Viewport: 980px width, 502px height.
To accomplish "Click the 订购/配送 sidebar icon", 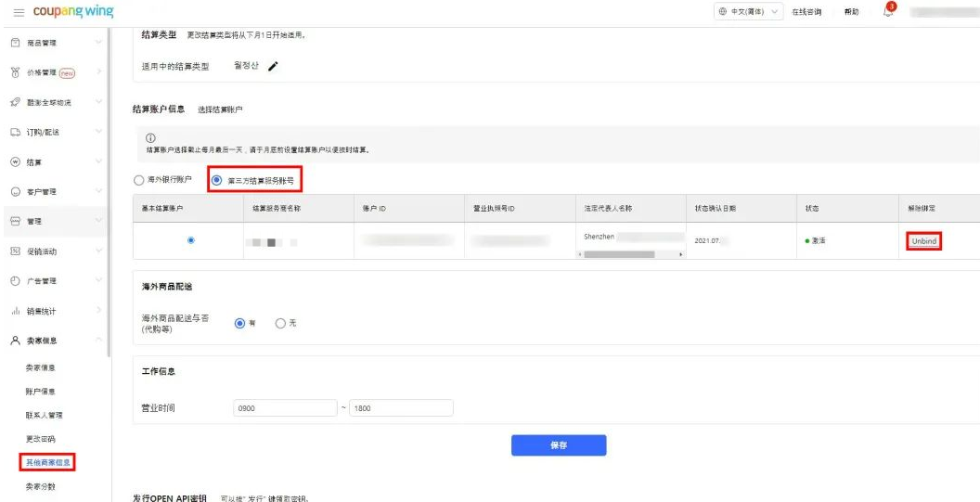I will click(15, 132).
